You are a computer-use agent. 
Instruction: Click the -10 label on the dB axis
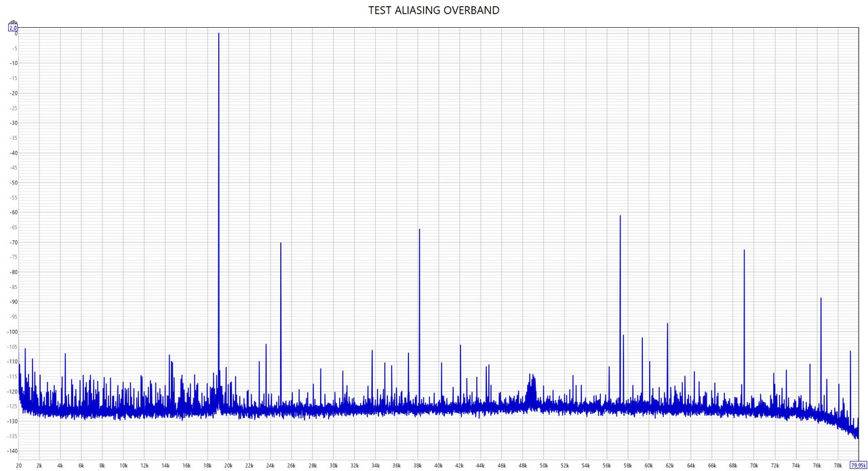13,64
